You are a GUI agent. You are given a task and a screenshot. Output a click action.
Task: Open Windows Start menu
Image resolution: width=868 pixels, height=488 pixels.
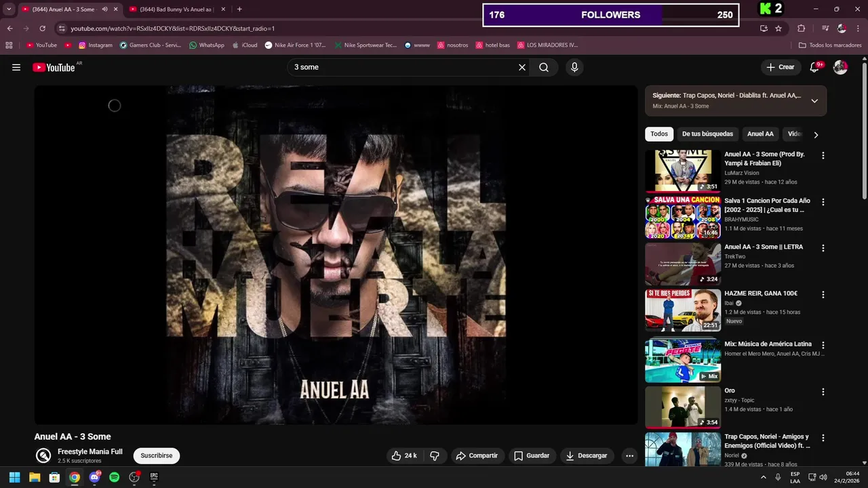point(14,477)
